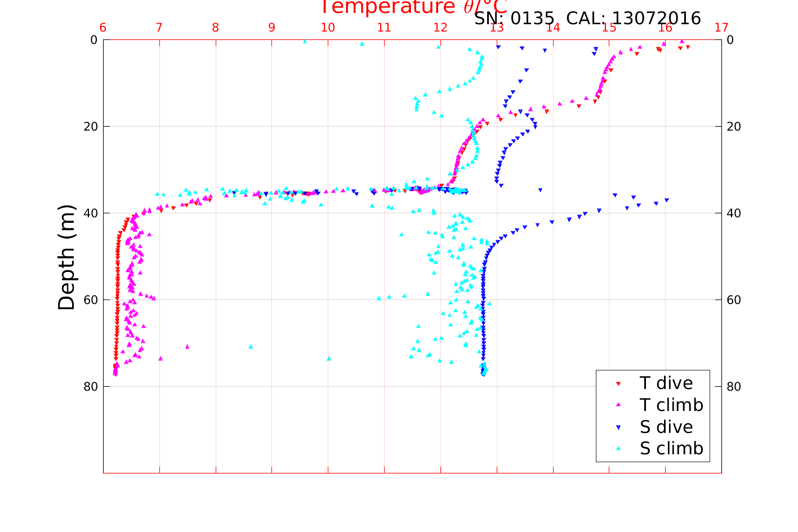Image resolution: width=798 pixels, height=532 pixels.
Task: Click temperature tick label '15'
Action: tap(609, 28)
